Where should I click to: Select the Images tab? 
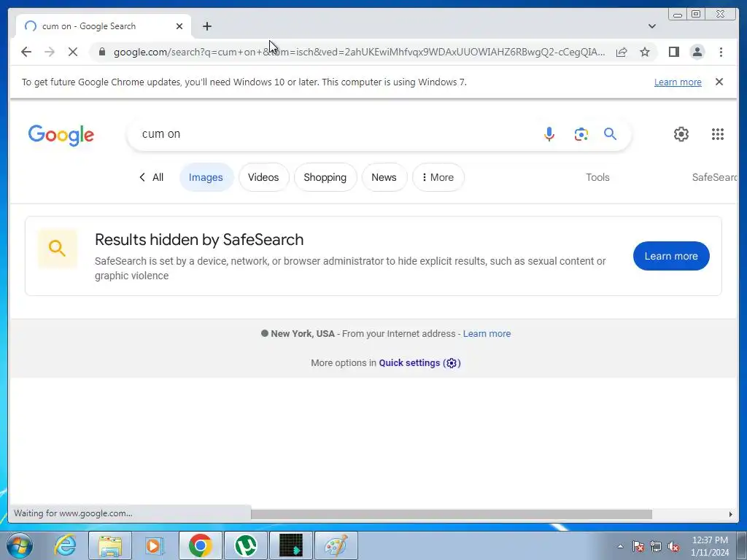click(x=206, y=177)
